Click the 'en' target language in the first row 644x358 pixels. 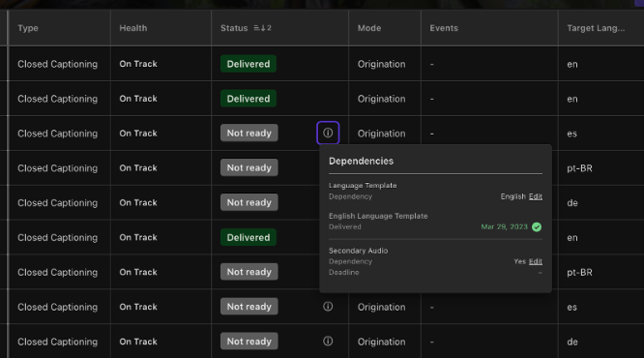572,64
